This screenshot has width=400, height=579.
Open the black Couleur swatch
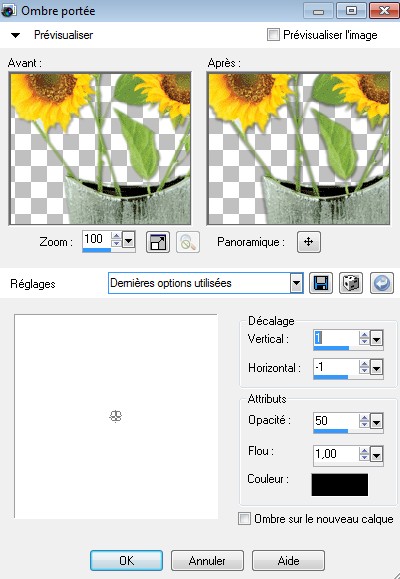tap(340, 484)
